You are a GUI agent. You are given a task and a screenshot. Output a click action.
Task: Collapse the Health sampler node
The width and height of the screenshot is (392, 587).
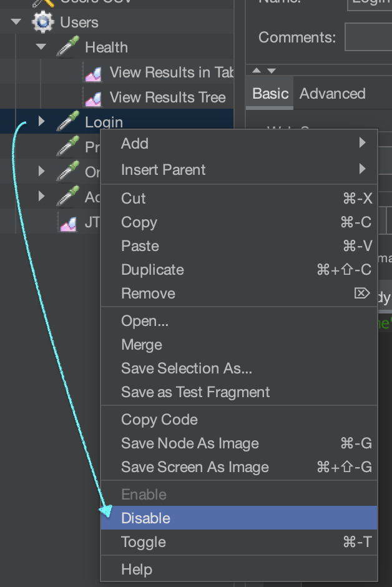tap(41, 47)
